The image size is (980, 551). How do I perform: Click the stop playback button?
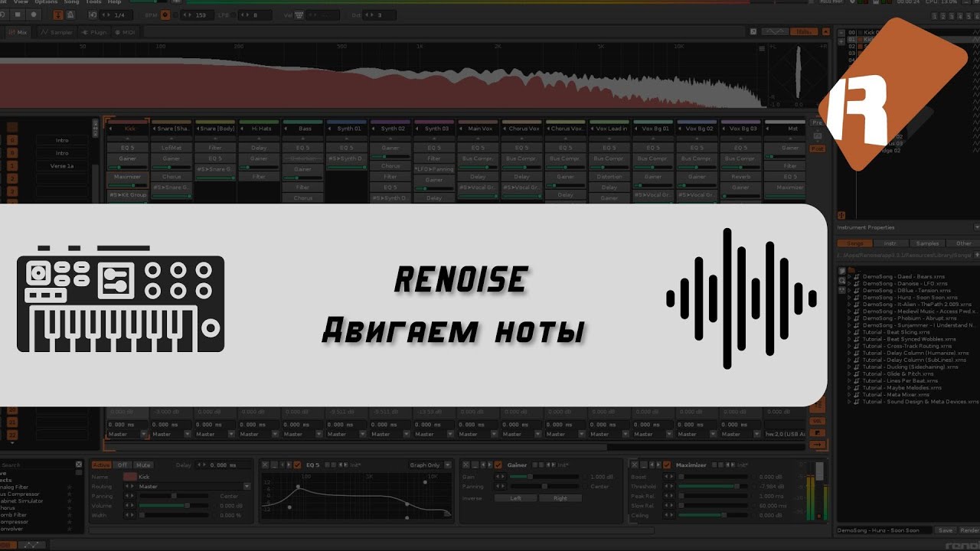19,15
